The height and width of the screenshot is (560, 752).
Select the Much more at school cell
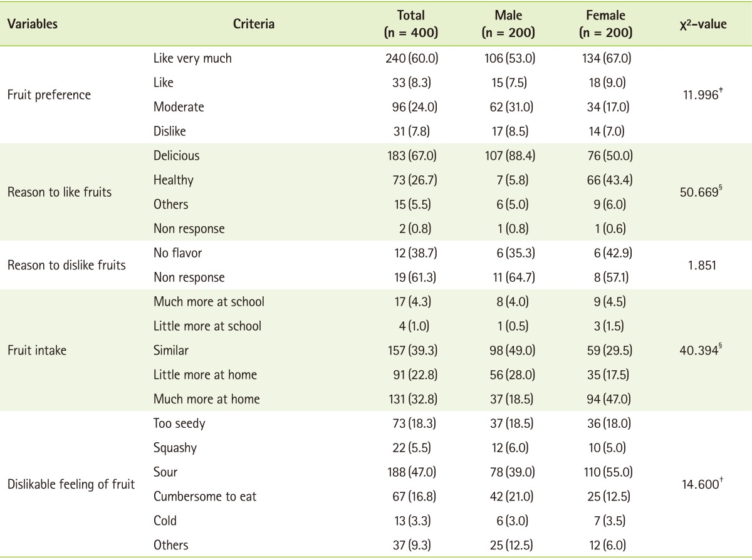tap(209, 302)
